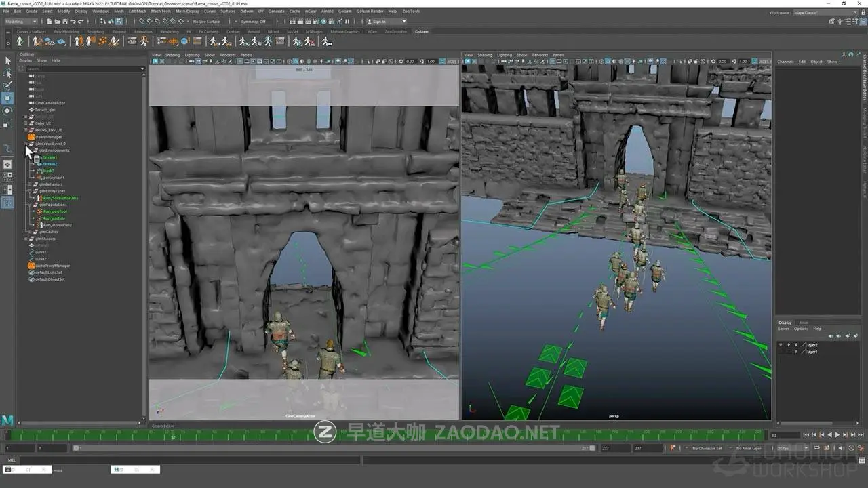Screen dimensions: 868x488
Task: Toggle Outliner panel layout button
Action: (8, 203)
